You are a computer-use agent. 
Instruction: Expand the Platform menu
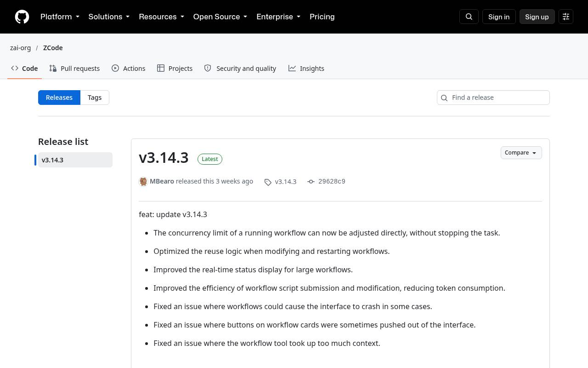pos(60,17)
